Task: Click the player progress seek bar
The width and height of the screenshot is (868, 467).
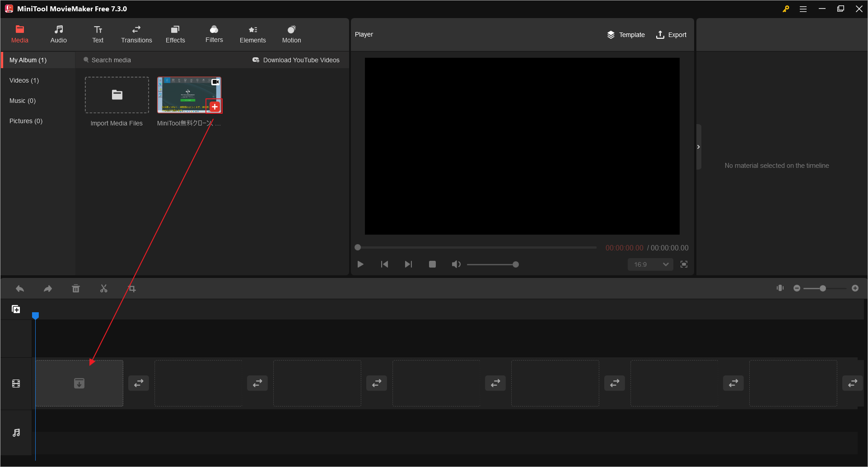Action: click(x=476, y=247)
